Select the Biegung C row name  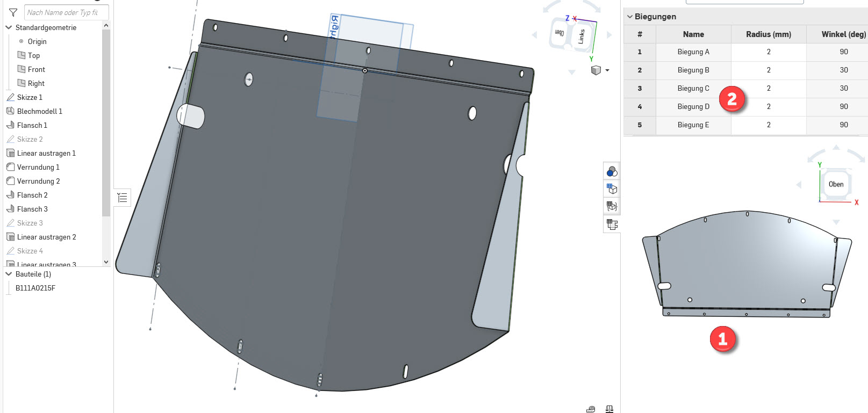pos(693,89)
